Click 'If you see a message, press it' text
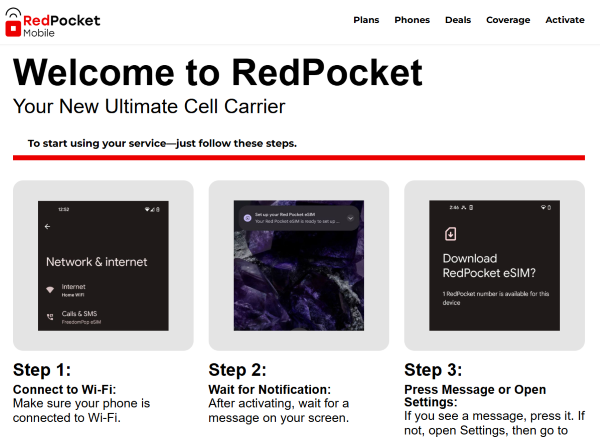 click(494, 423)
